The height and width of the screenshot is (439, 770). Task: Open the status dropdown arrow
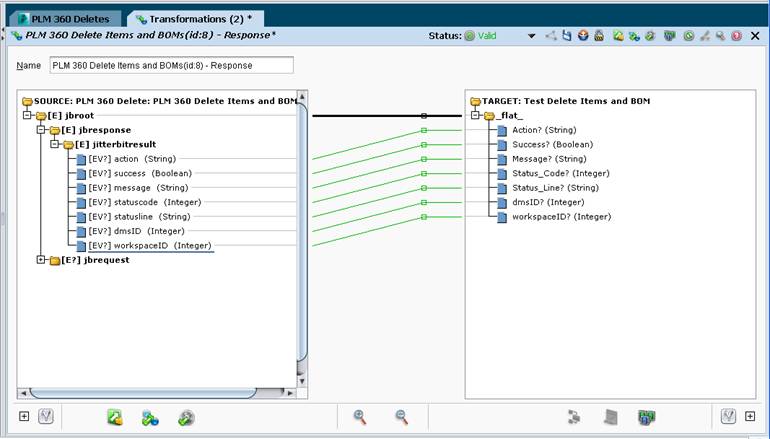(531, 36)
